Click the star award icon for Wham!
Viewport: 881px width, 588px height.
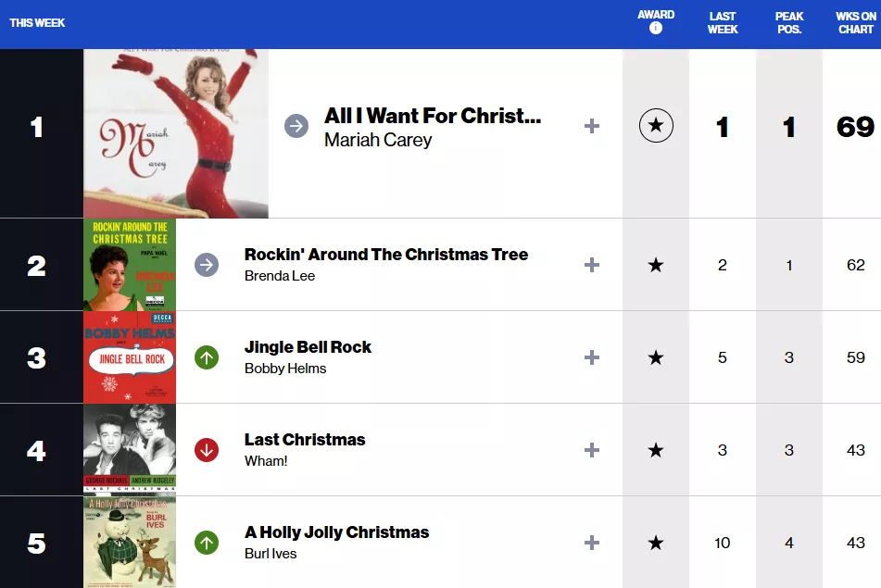pos(656,450)
